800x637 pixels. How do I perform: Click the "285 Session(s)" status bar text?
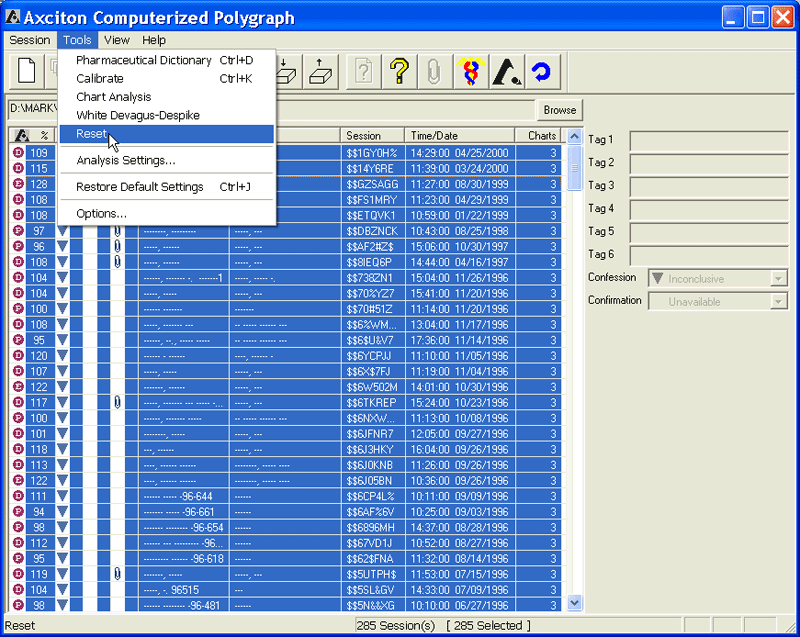396,626
